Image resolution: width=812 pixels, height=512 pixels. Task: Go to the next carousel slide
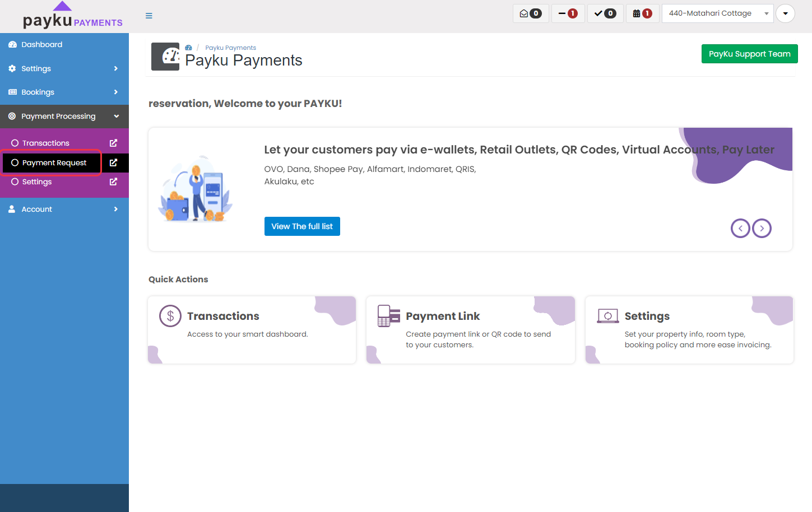point(762,228)
